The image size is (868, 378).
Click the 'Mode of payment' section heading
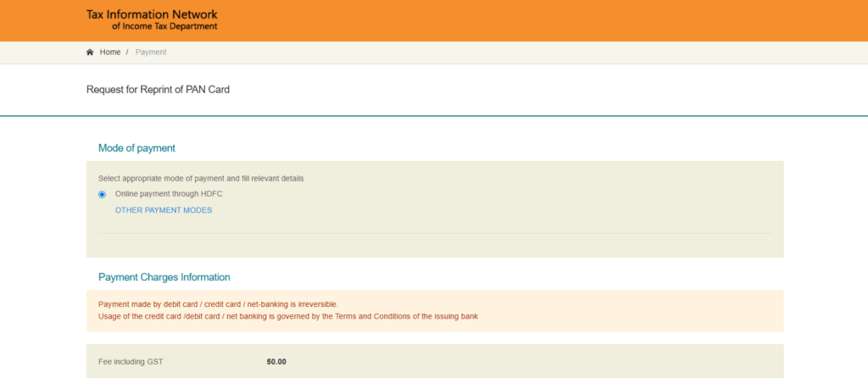pos(136,147)
